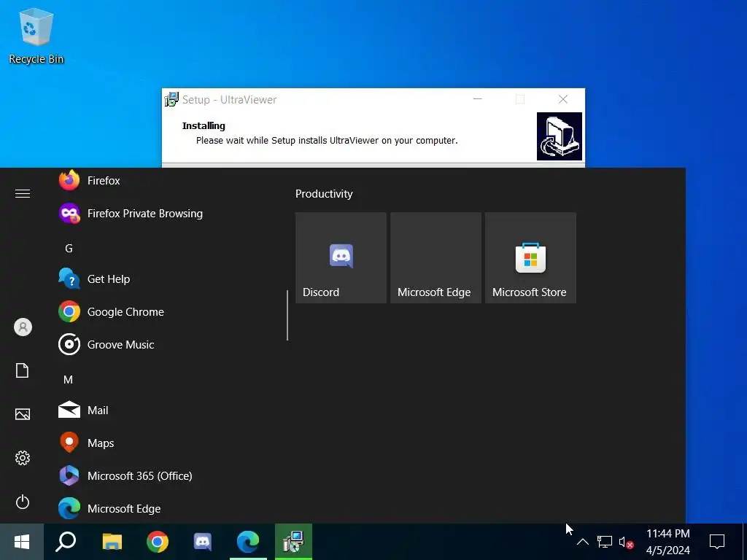This screenshot has width=747, height=560.
Task: Open File Explorer from the taskbar
Action: [x=112, y=542]
